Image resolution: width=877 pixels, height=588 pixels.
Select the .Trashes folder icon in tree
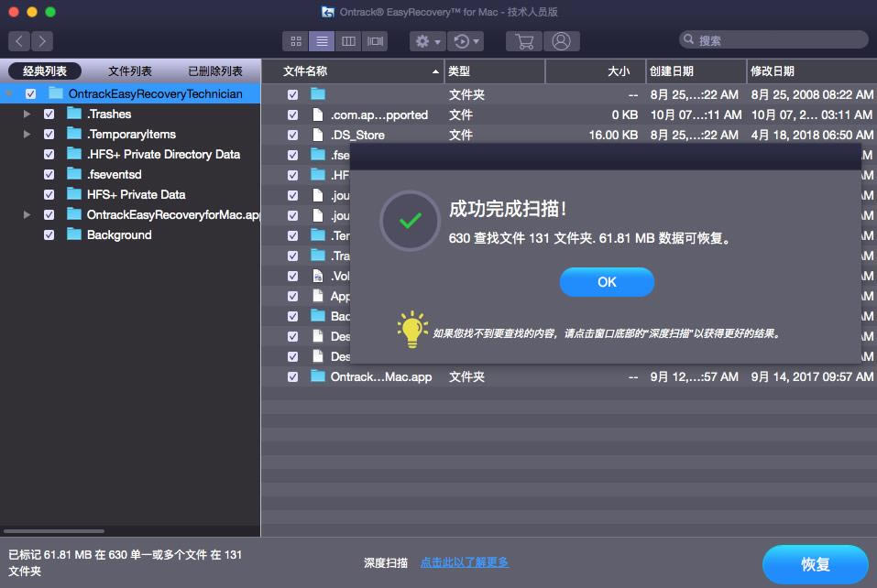pyautogui.click(x=74, y=114)
